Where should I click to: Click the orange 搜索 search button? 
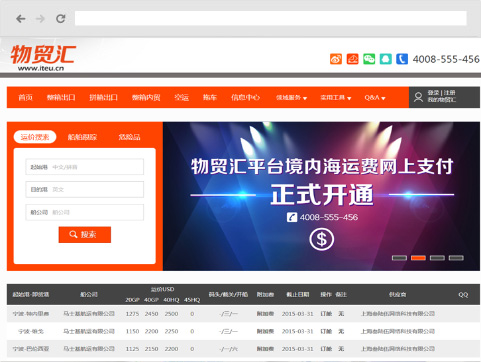coord(85,235)
